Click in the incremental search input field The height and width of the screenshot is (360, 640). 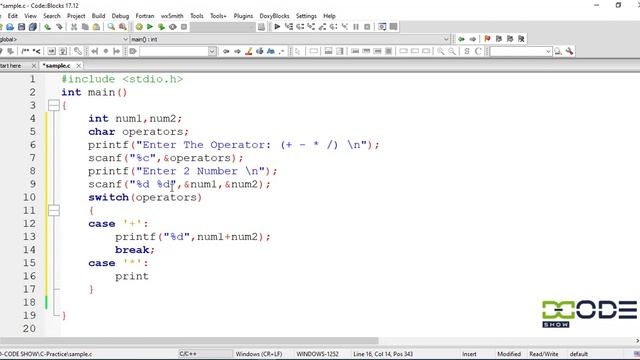pyautogui.click(x=174, y=51)
